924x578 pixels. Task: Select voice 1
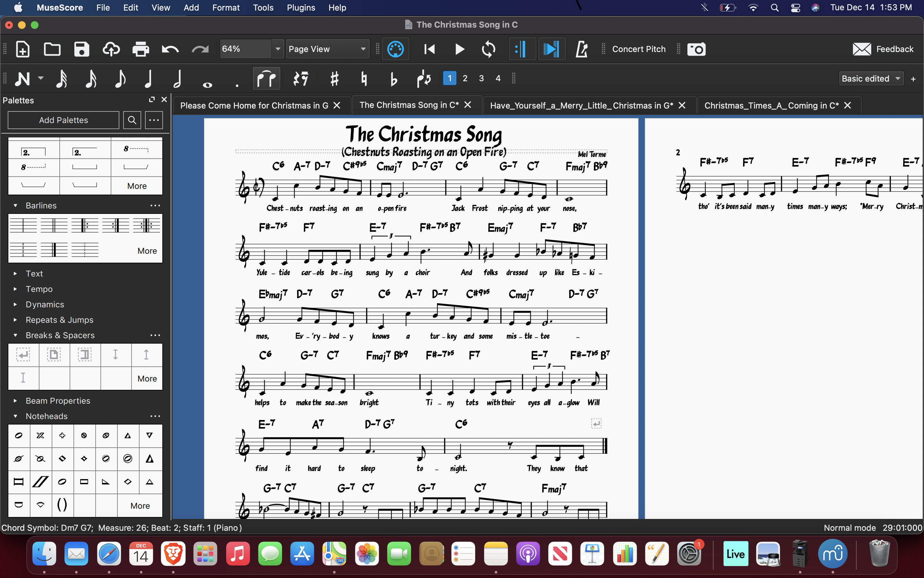449,78
